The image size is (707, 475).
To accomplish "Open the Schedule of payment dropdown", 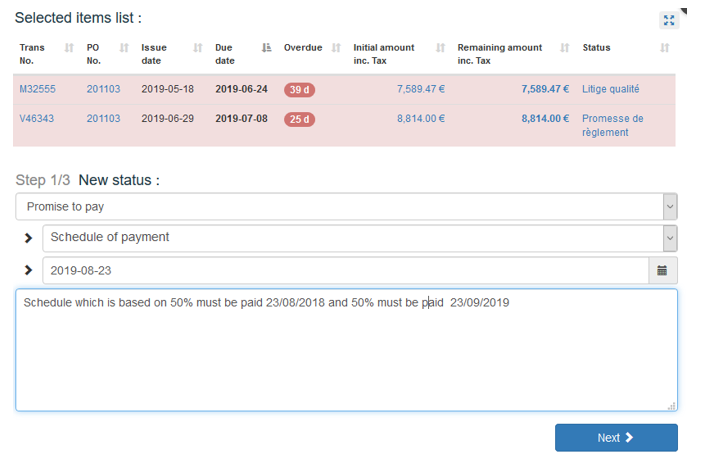I will click(359, 238).
